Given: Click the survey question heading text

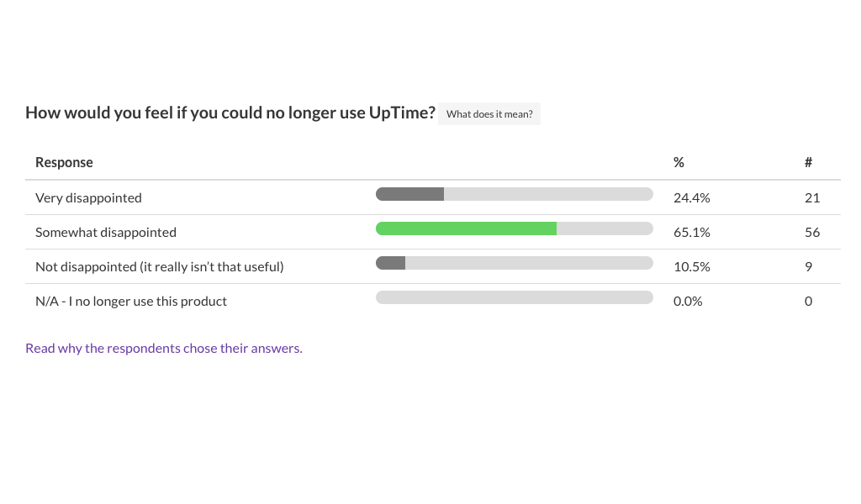Looking at the screenshot, I should tap(230, 113).
